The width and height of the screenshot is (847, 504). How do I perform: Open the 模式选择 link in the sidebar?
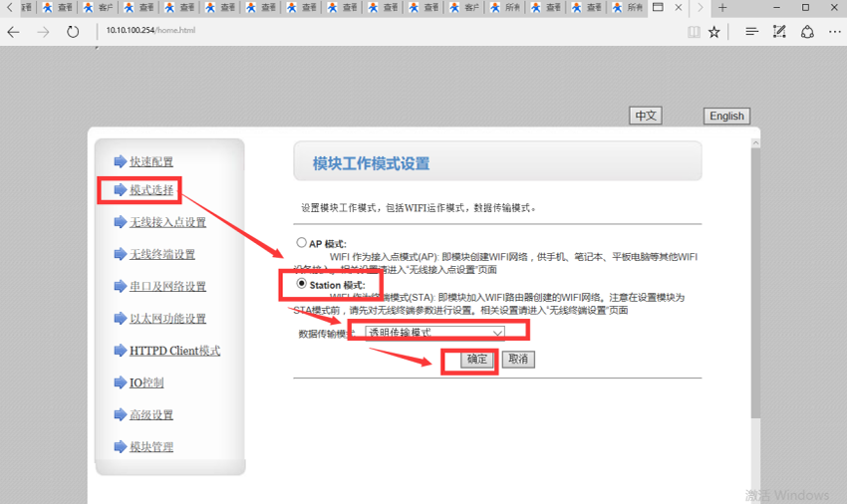click(x=151, y=190)
